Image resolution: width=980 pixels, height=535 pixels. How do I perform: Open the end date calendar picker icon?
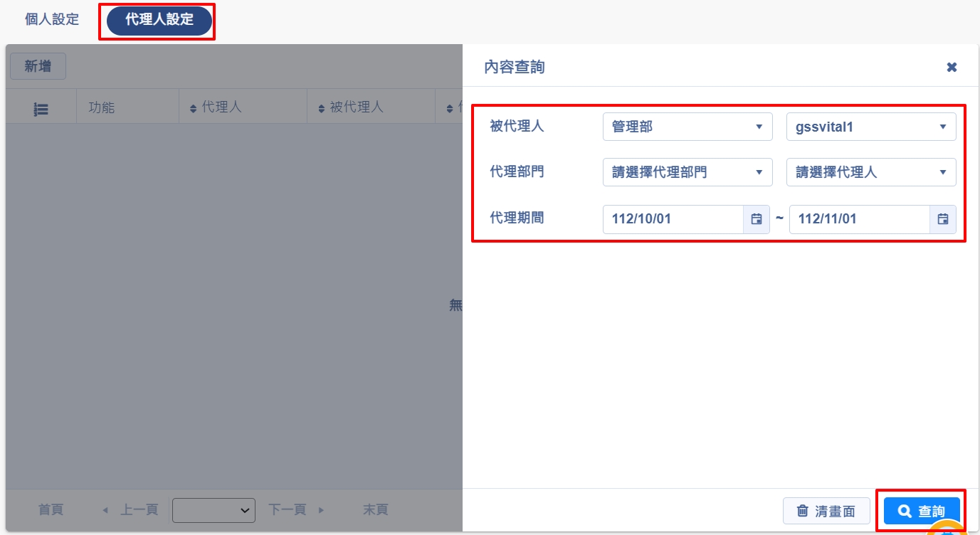[x=942, y=219]
